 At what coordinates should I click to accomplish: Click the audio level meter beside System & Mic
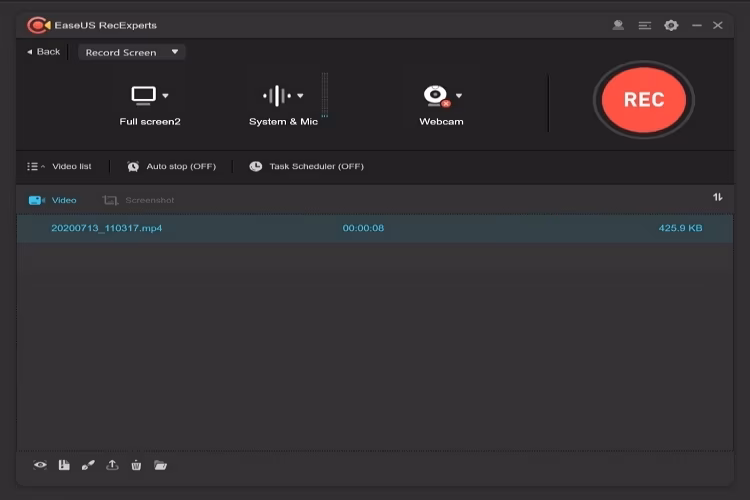pos(325,95)
